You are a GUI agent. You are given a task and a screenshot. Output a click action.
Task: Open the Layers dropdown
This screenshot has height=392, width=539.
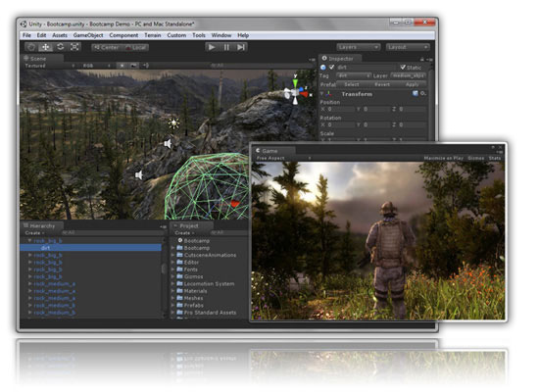(358, 47)
